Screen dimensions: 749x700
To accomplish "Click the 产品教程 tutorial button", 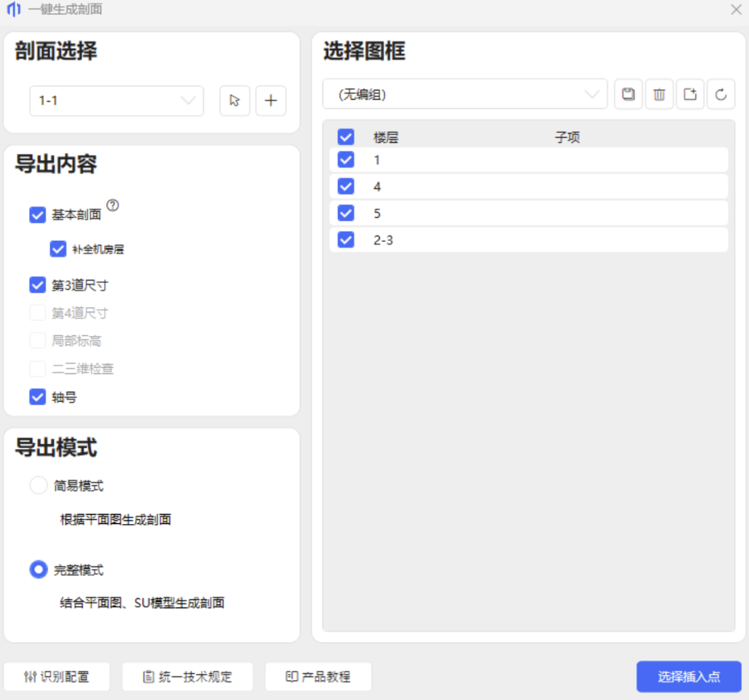I will pyautogui.click(x=318, y=677).
